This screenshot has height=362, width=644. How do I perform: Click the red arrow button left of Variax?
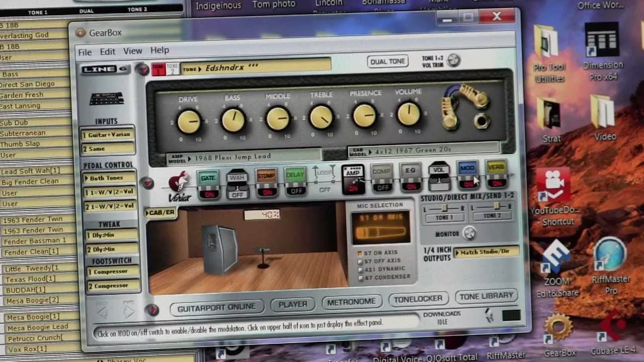[147, 184]
